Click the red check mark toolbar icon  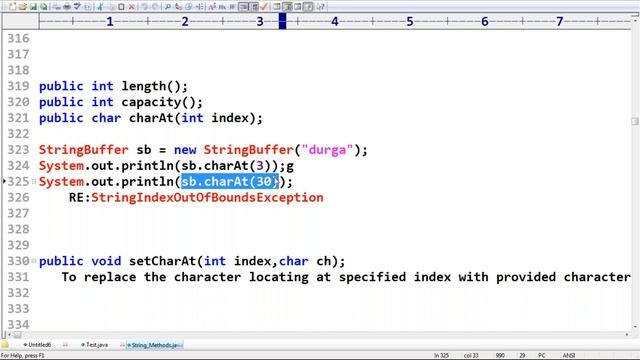coord(264,7)
